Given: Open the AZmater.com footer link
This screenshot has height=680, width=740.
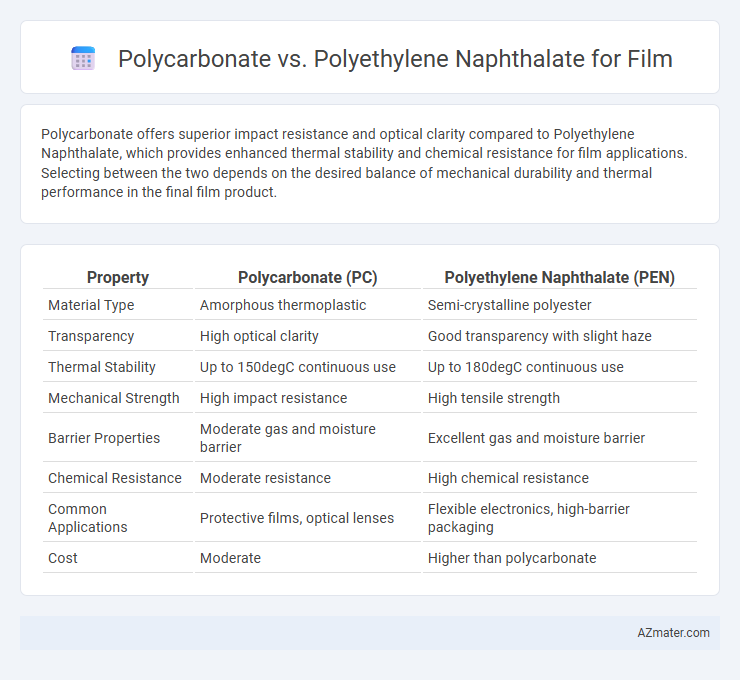Looking at the screenshot, I should (673, 633).
